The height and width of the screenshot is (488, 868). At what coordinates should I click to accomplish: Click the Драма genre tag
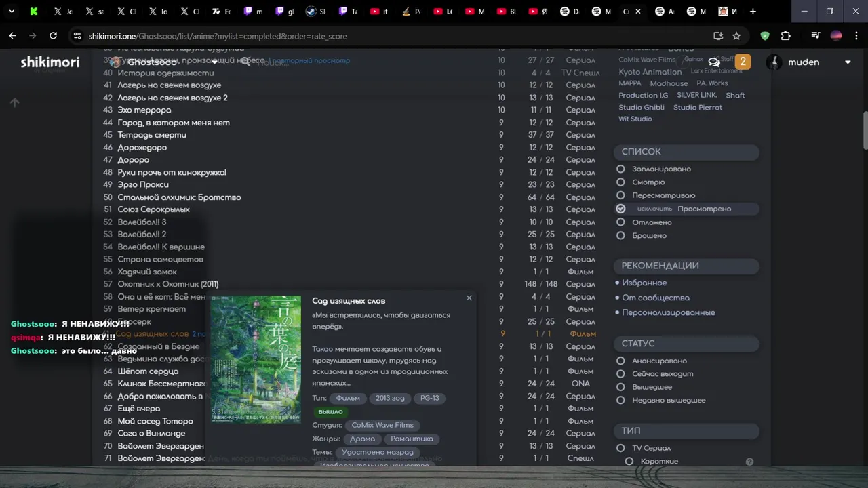[362, 439]
